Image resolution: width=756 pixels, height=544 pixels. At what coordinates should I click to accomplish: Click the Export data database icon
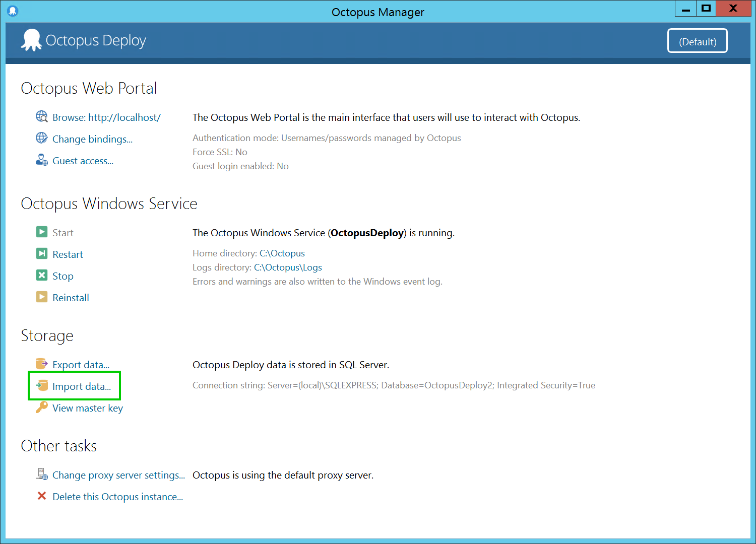tap(42, 364)
